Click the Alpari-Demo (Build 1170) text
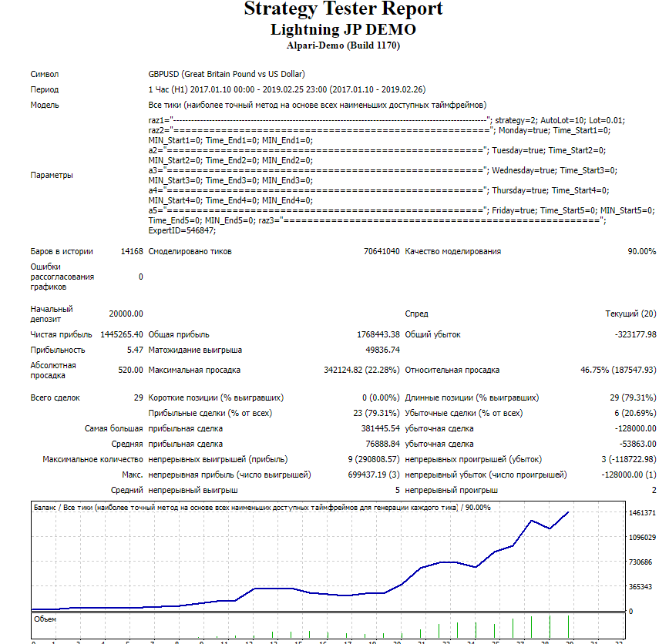 343,45
